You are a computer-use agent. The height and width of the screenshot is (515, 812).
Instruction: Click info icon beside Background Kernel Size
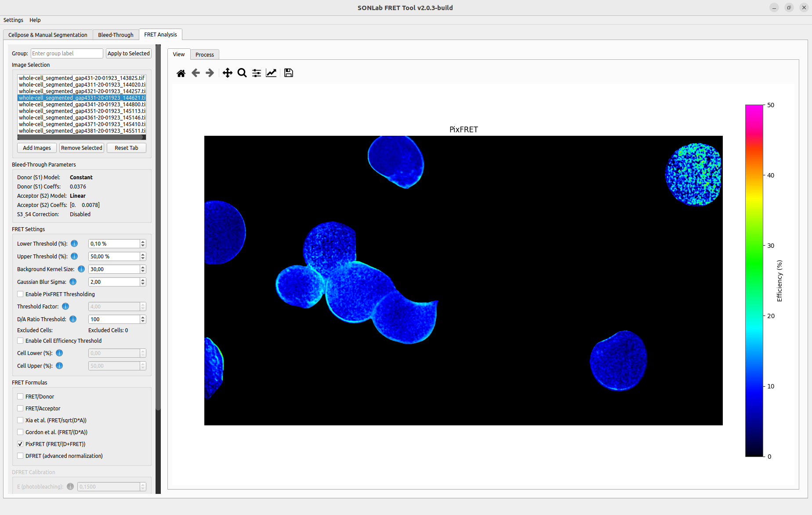coord(81,269)
